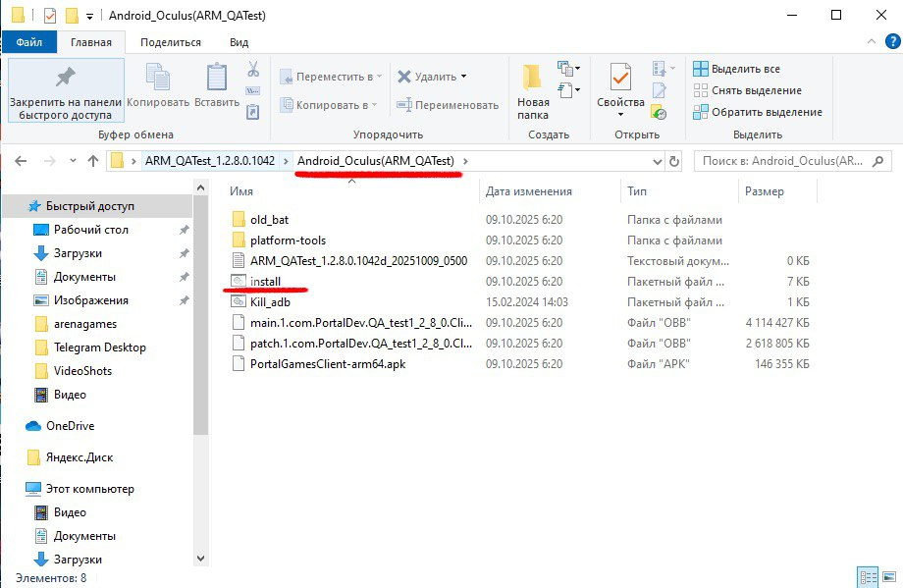The height and width of the screenshot is (588, 903).
Task: Pin folder to Quick Access panel
Action: (65, 93)
